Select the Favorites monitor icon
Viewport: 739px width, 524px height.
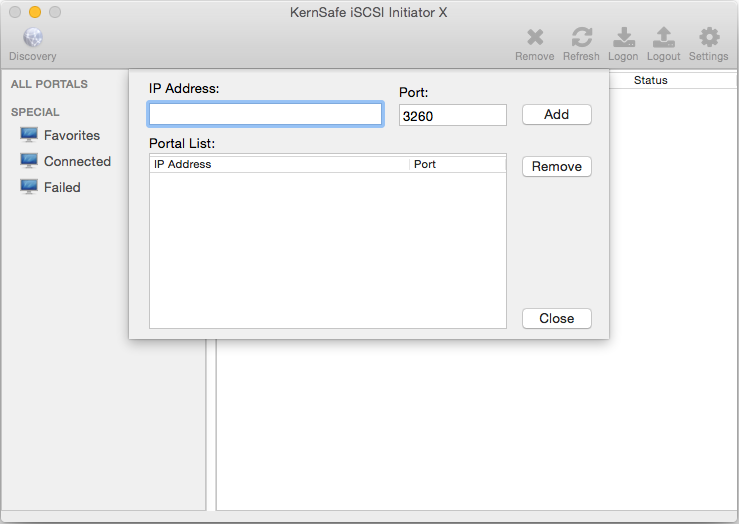pyautogui.click(x=29, y=135)
